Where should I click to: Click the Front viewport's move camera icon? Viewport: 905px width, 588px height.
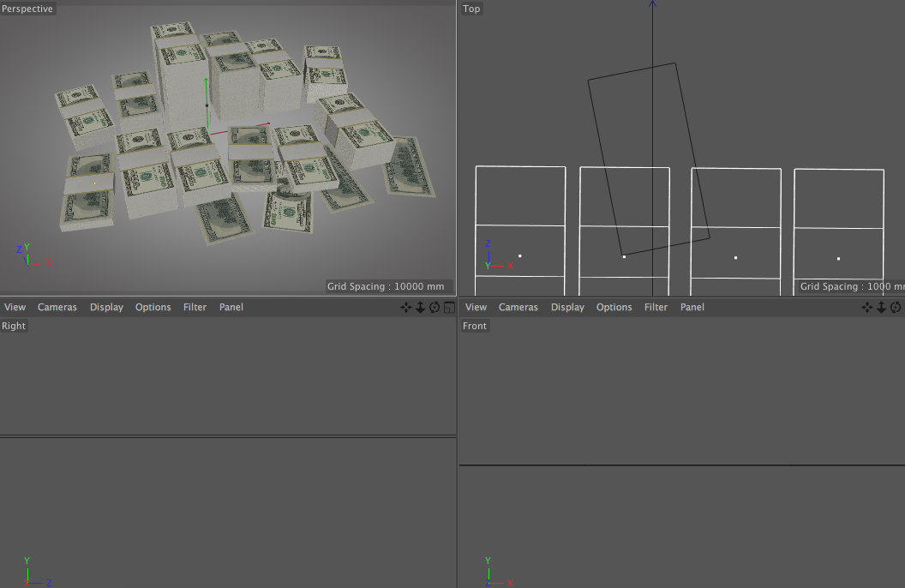pos(867,308)
